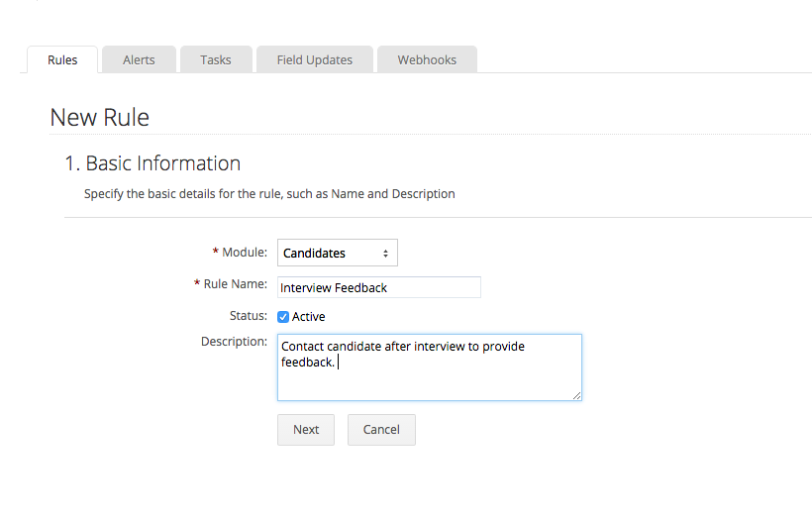The image size is (812, 522).
Task: Click the Rules tab
Action: 62,59
